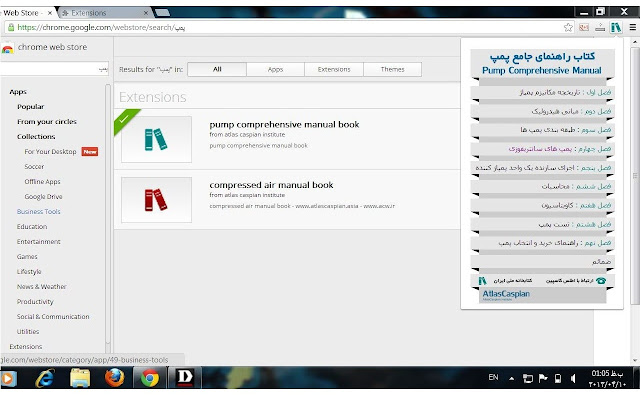Click the download-tray extension icon beside Gmail icon
Viewport: 640px width, 400px height.
[600, 27]
